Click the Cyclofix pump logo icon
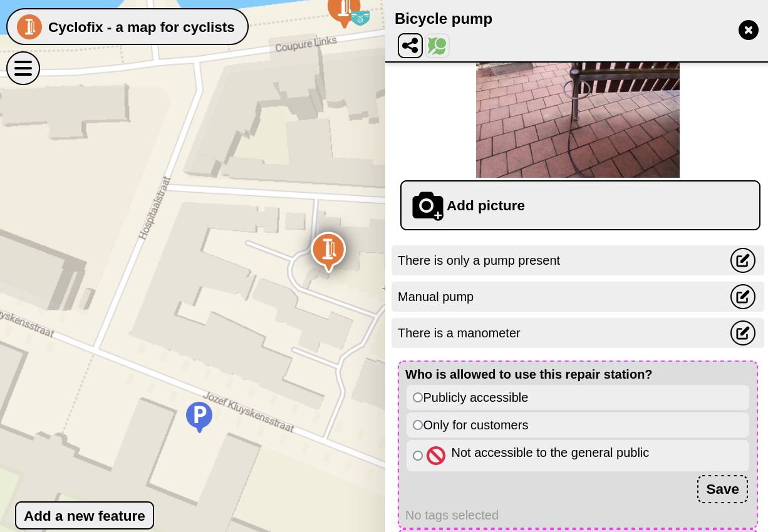The height and width of the screenshot is (532, 768). pos(29,27)
